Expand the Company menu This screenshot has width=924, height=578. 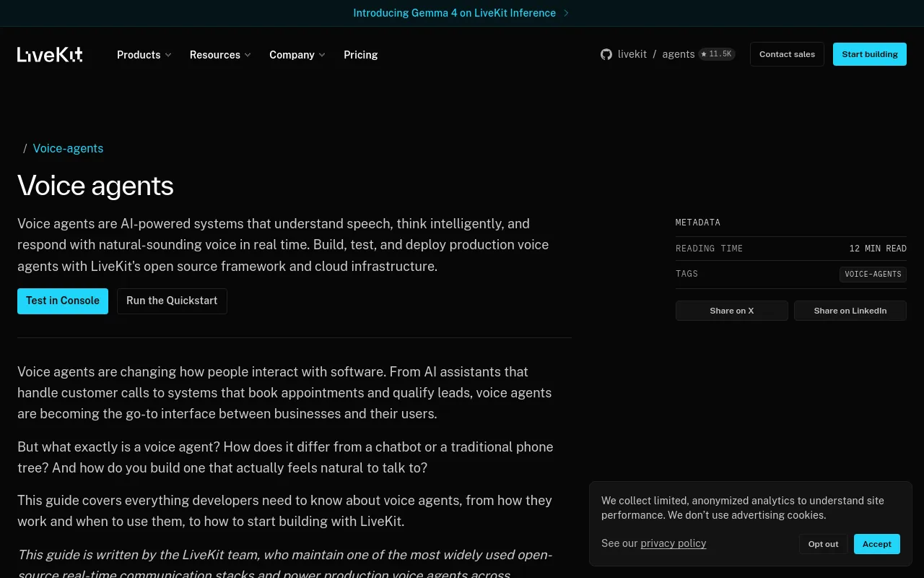(x=297, y=55)
